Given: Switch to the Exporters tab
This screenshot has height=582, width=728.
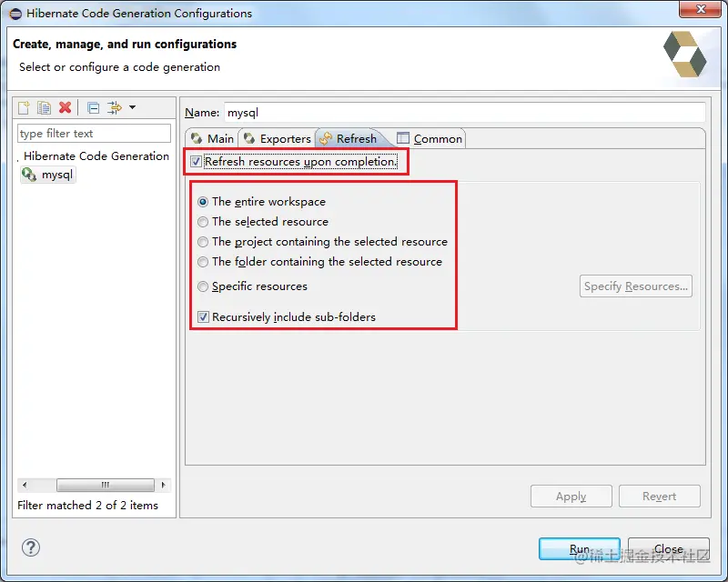Looking at the screenshot, I should (276, 139).
